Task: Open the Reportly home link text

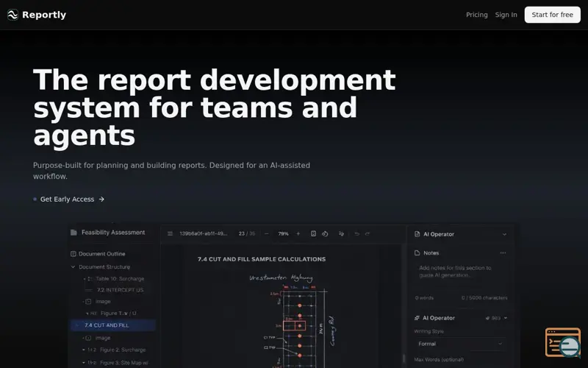Action: pyautogui.click(x=44, y=15)
